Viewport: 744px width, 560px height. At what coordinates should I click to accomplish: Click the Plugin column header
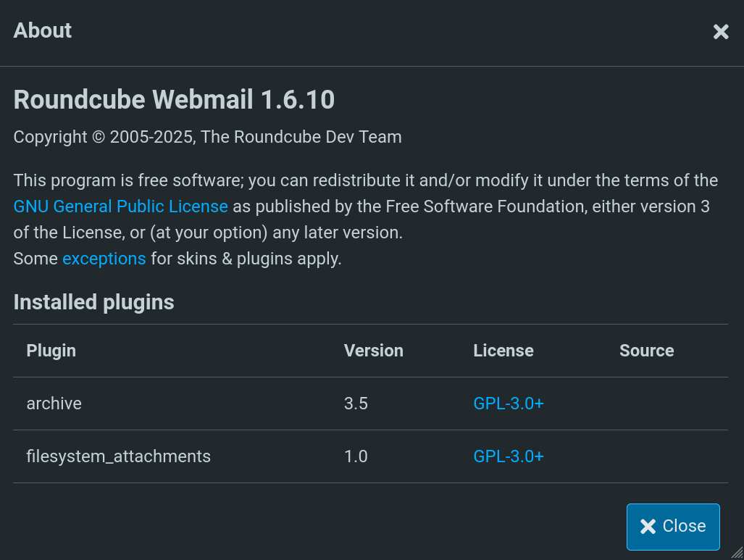[51, 351]
